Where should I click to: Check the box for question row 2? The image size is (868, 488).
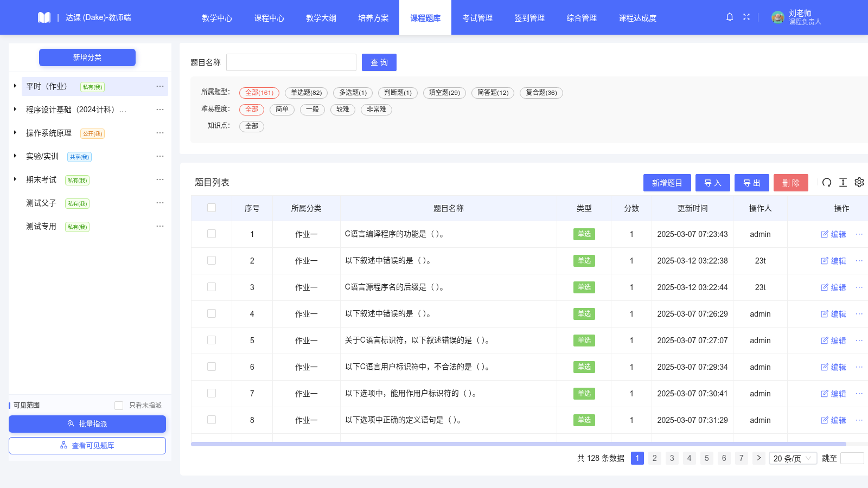click(x=212, y=260)
